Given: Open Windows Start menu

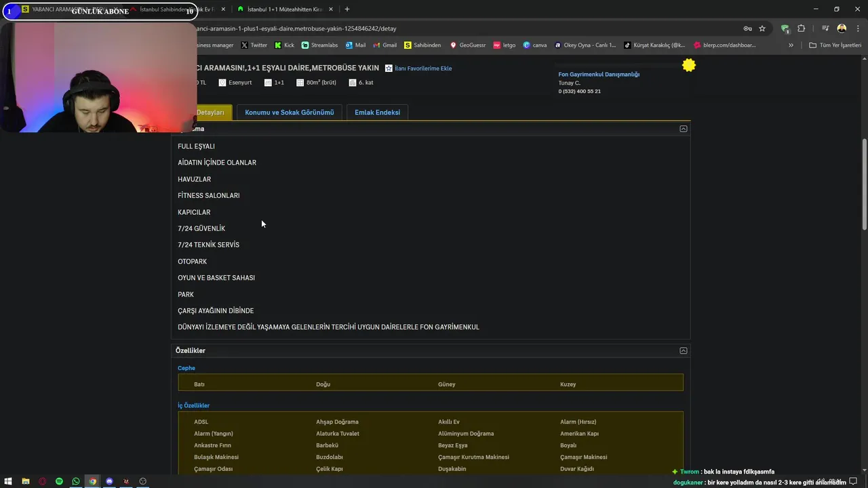Looking at the screenshot, I should click(x=8, y=481).
